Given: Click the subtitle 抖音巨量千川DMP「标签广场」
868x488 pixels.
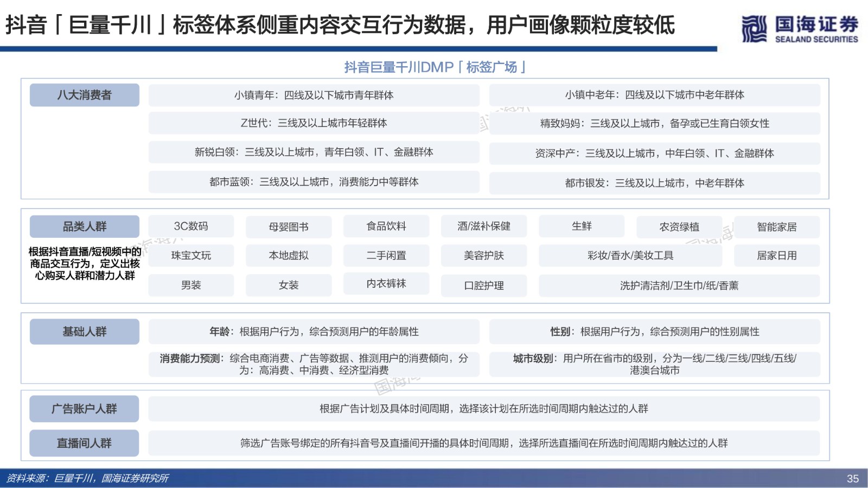Looking at the screenshot, I should (435, 67).
